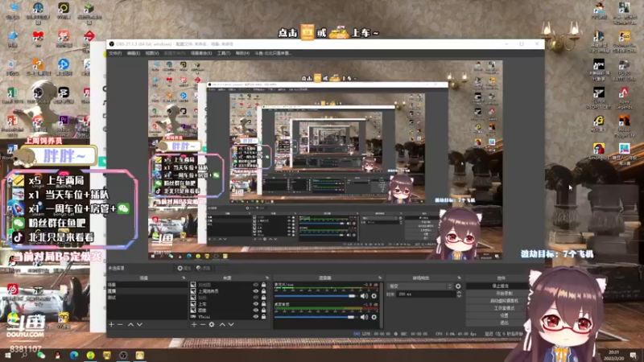Image resolution: width=644 pixels, height=362 pixels.
Task: Open the 场景集合(S) menu
Action: coord(201,53)
